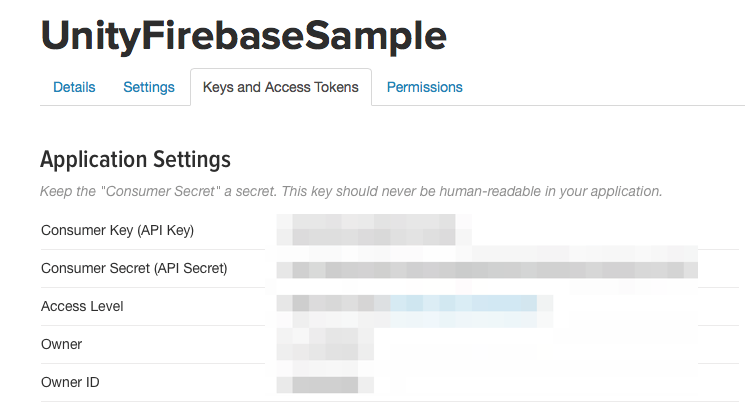Select the Keys and Access Tokens tab

[x=280, y=87]
